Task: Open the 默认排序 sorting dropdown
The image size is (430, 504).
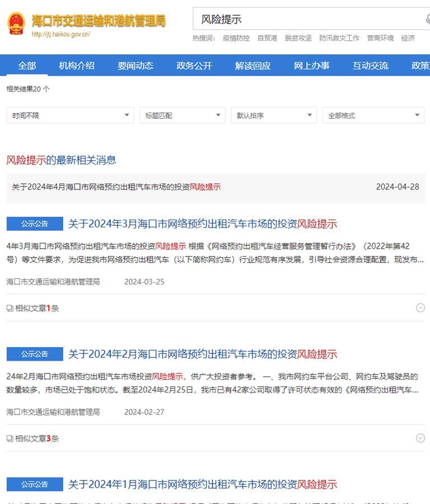Action: [x=274, y=115]
